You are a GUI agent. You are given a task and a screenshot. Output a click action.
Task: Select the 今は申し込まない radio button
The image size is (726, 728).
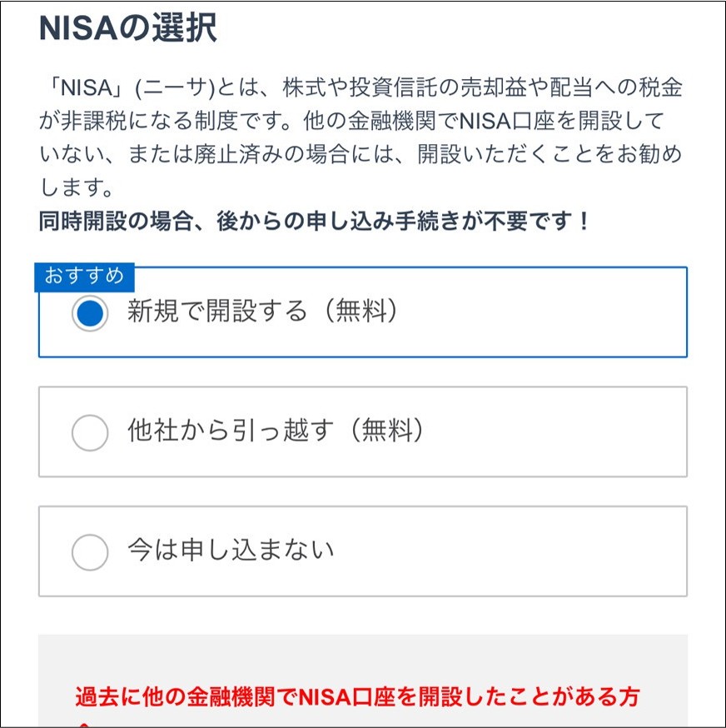90,551
